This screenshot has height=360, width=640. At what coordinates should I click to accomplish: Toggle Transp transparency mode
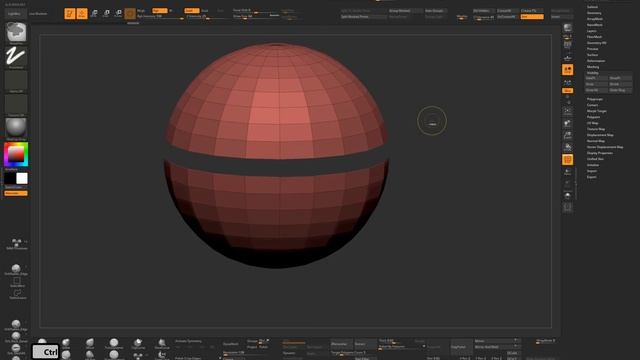568,172
